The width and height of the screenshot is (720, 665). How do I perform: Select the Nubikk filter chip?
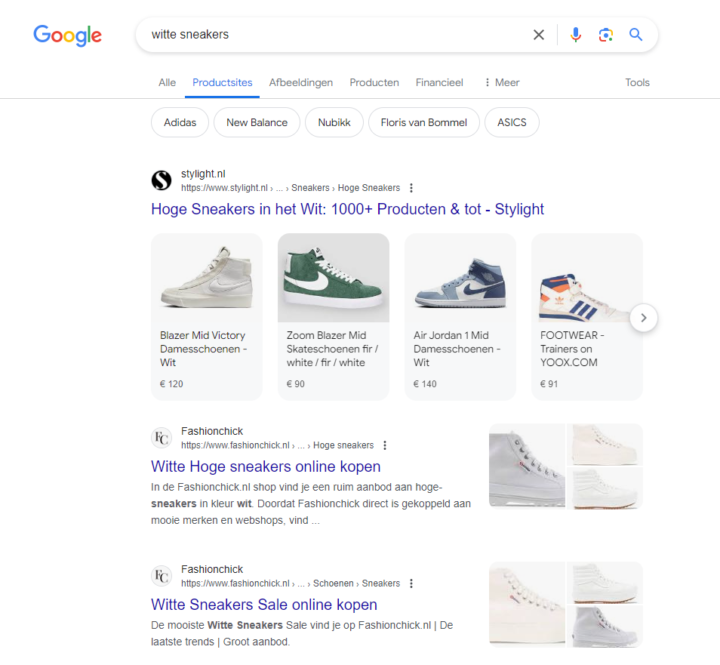334,123
